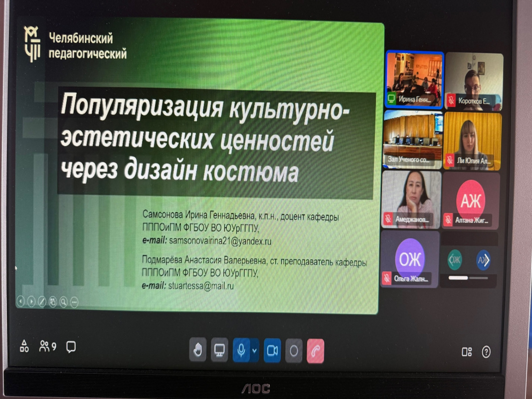Open more slide options ellipsis

[x=74, y=301]
